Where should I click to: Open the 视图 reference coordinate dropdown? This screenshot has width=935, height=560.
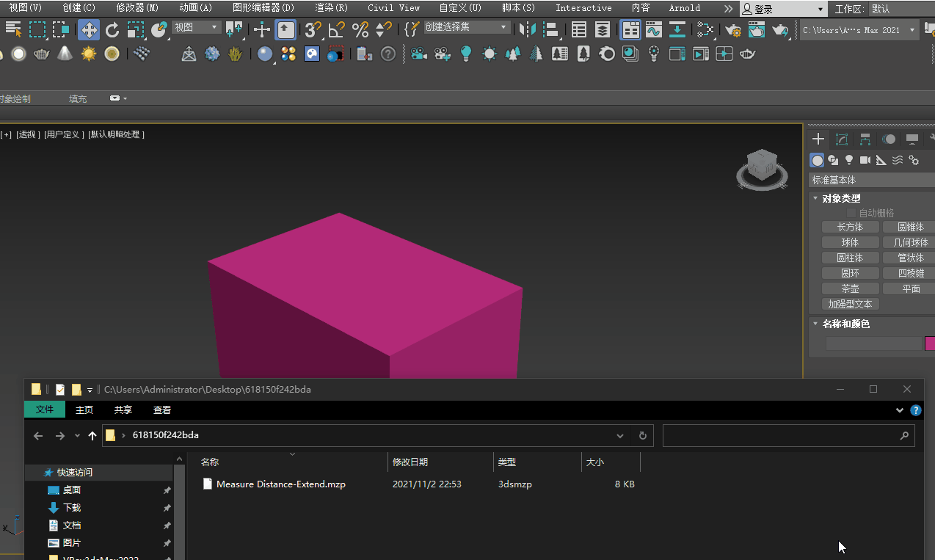click(197, 27)
